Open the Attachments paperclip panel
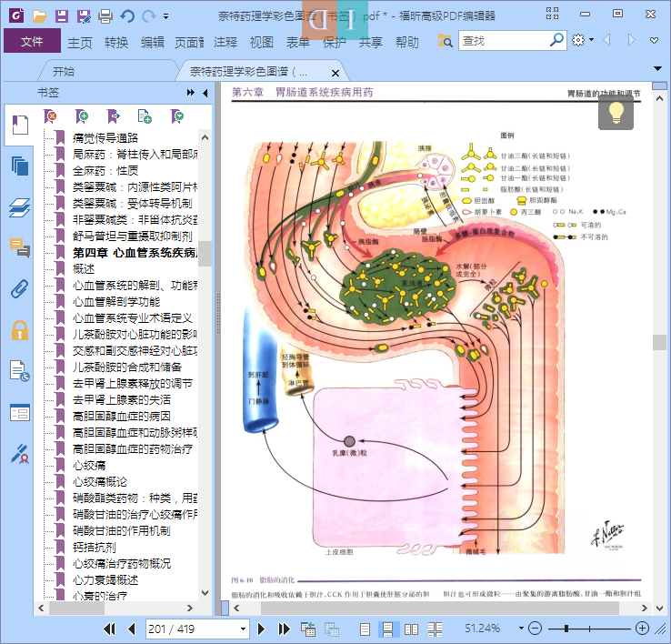 click(20, 289)
